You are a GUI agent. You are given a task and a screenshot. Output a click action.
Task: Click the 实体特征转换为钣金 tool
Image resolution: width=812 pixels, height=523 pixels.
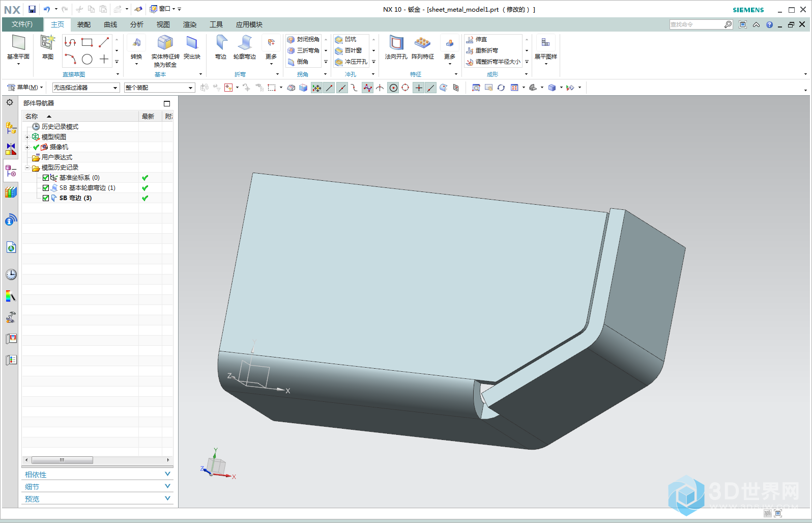pyautogui.click(x=165, y=51)
